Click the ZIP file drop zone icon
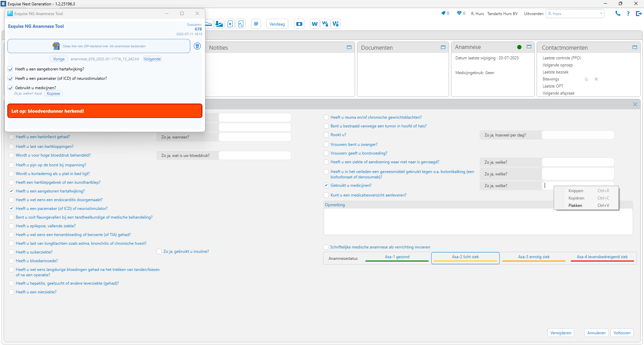This screenshot has width=644, height=345. (x=56, y=46)
